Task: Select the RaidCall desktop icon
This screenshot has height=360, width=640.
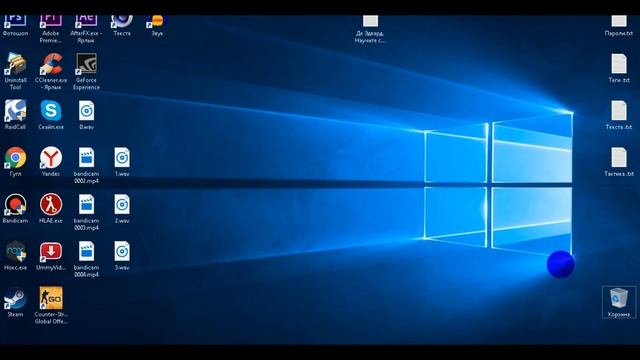Action: click(x=16, y=114)
